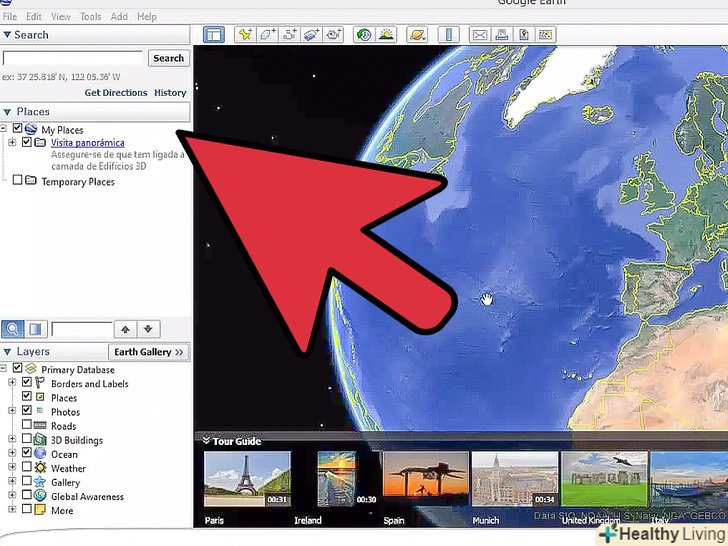Screen dimensions: 728x546
Task: Click the Primary Database layers icon
Action: (31, 369)
